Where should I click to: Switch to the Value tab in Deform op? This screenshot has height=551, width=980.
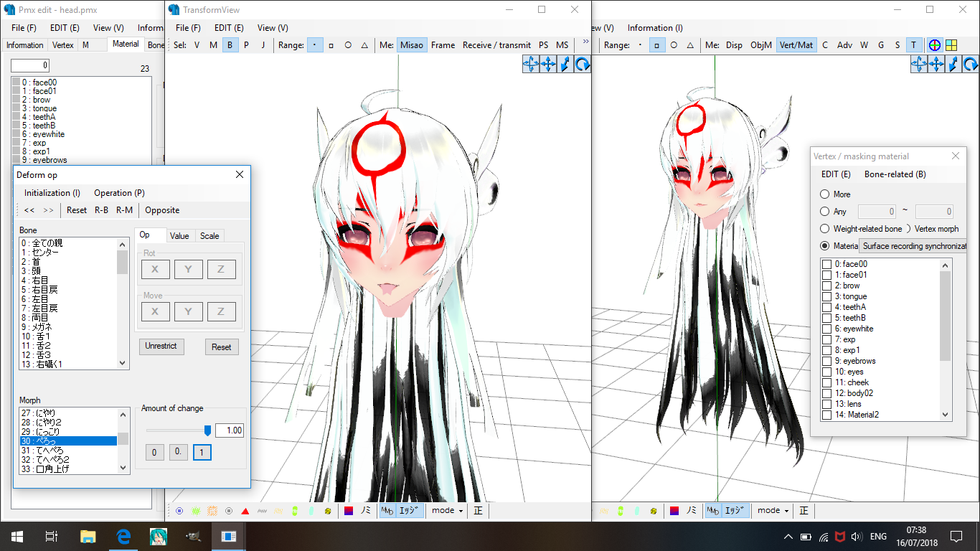(x=179, y=235)
